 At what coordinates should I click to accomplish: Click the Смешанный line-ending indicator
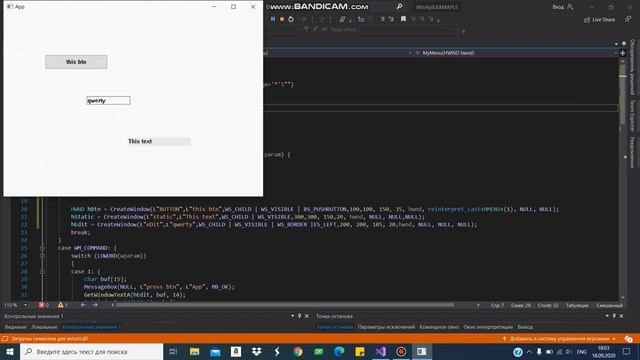pyautogui.click(x=609, y=305)
